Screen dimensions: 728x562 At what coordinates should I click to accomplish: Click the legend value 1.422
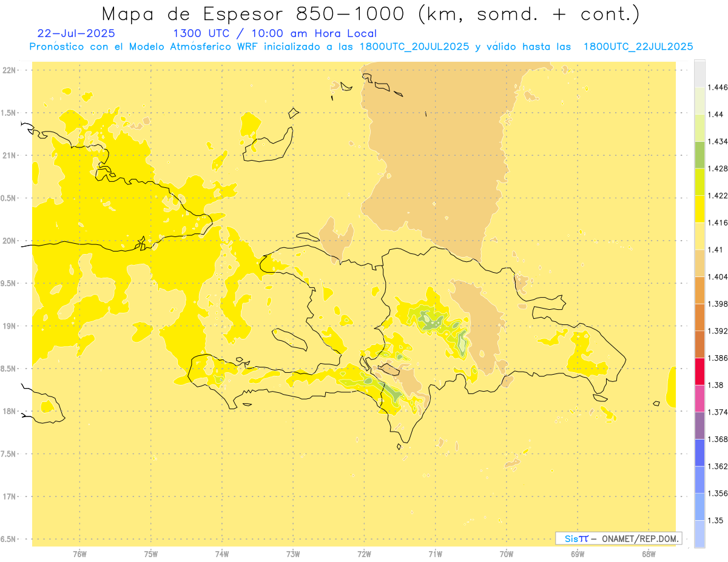717,195
